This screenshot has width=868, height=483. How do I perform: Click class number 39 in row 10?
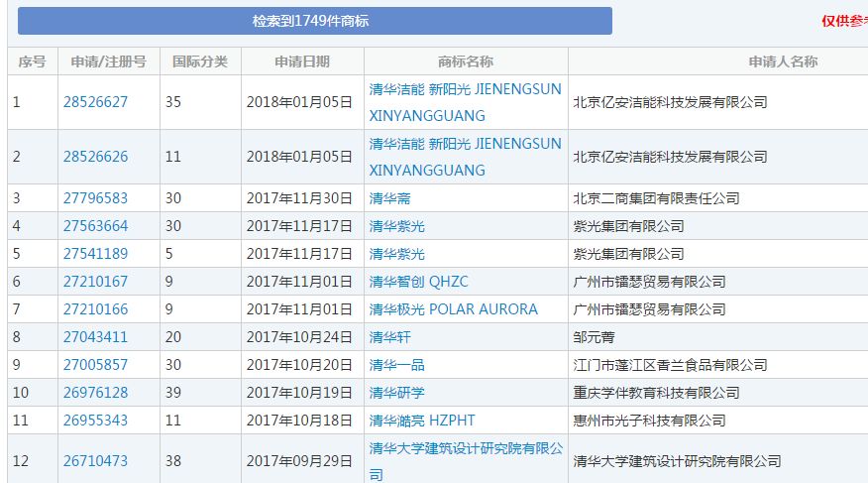tap(173, 392)
